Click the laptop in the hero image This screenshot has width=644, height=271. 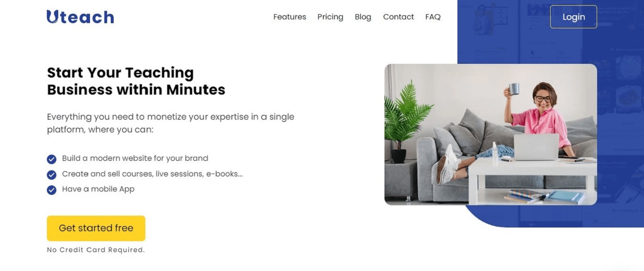(x=537, y=147)
